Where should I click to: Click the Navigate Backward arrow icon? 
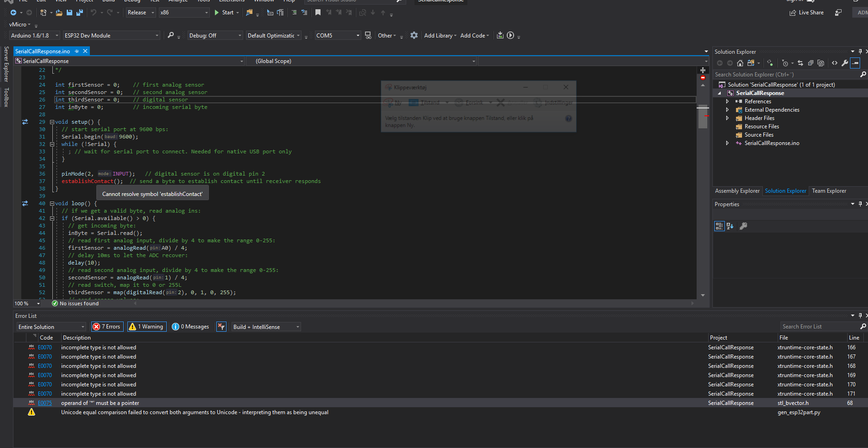tap(13, 13)
